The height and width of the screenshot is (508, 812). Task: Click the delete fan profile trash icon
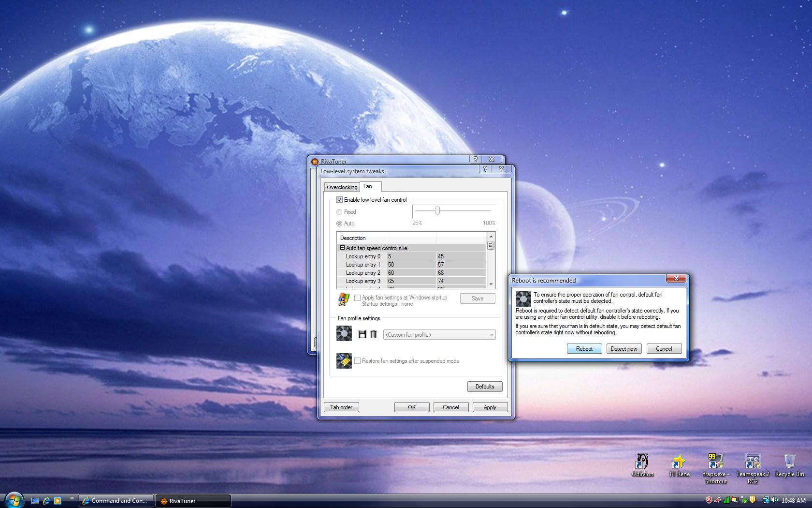click(373, 334)
